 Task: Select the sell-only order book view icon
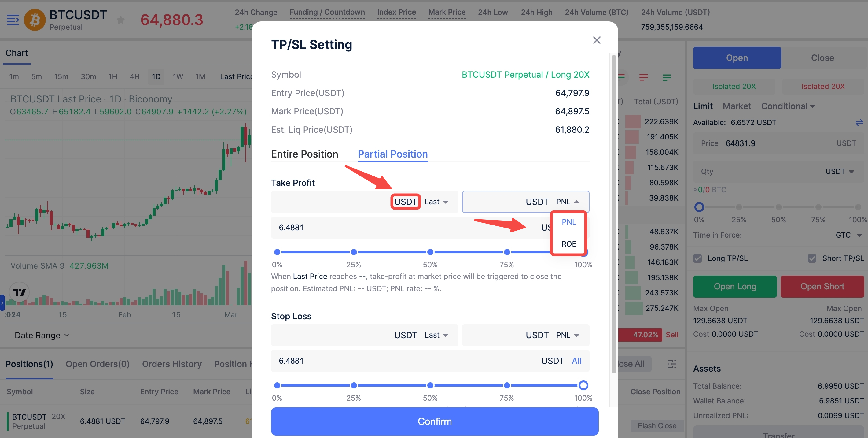[643, 78]
